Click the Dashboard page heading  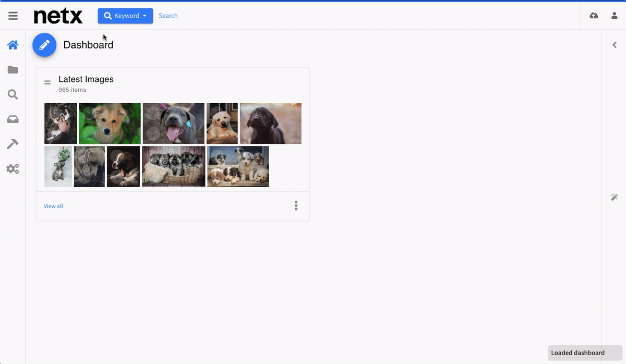pyautogui.click(x=88, y=45)
